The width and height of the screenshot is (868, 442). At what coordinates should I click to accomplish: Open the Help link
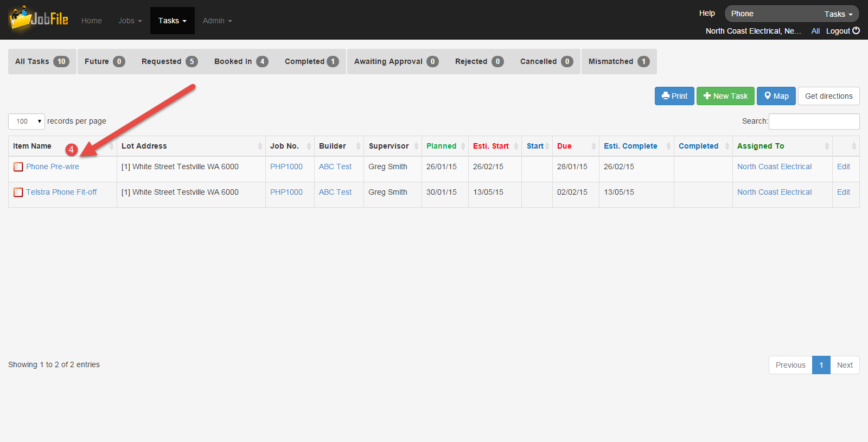tap(707, 13)
